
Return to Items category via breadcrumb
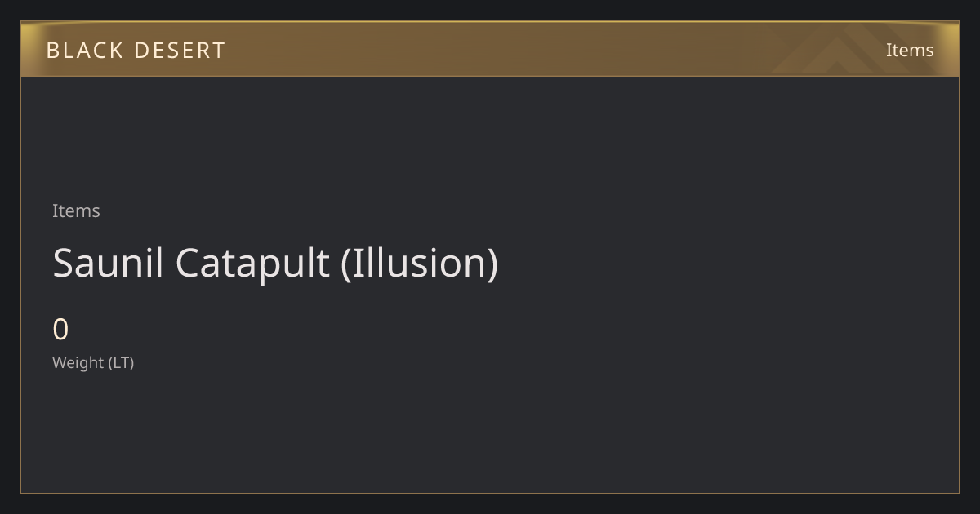point(76,210)
